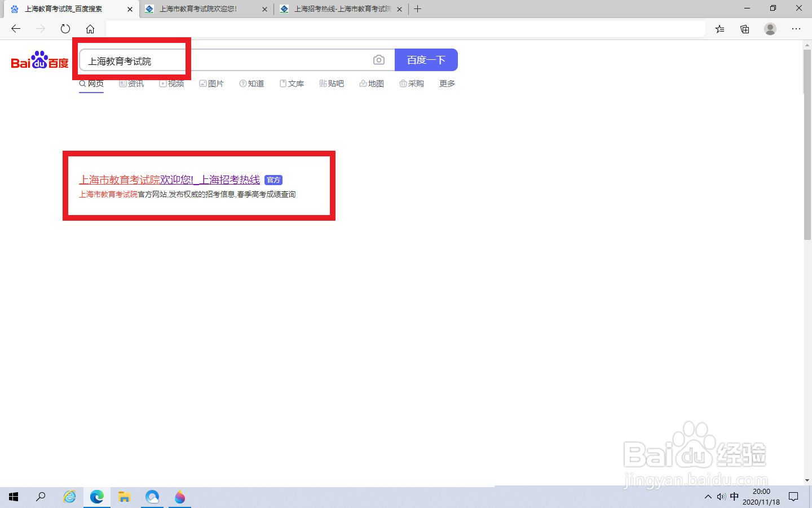Click the browser address bar
The width and height of the screenshot is (812, 508).
405,29
